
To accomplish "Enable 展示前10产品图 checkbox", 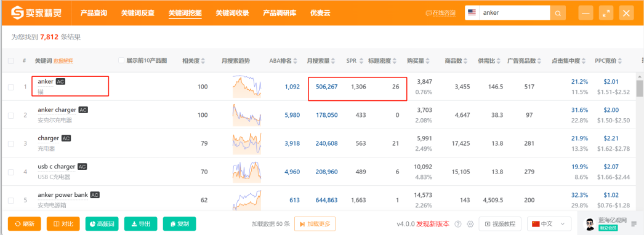I will tap(121, 60).
